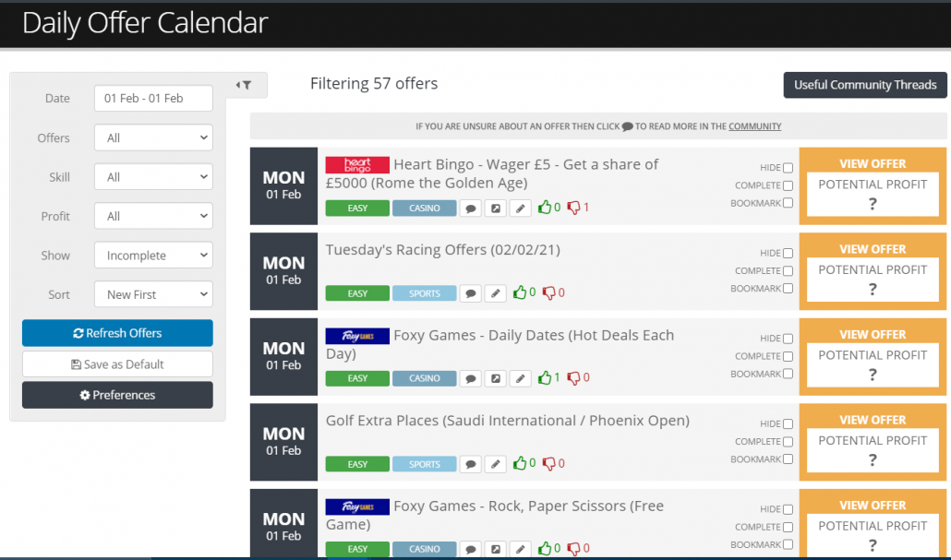Image resolution: width=951 pixels, height=560 pixels.
Task: Click SPORTS tag on Tuesday's Racing Offers
Action: (424, 294)
